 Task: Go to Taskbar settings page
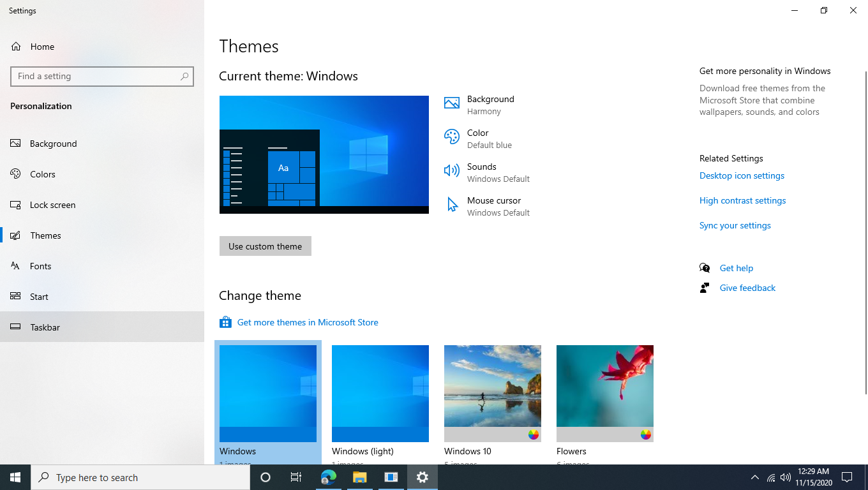point(102,327)
